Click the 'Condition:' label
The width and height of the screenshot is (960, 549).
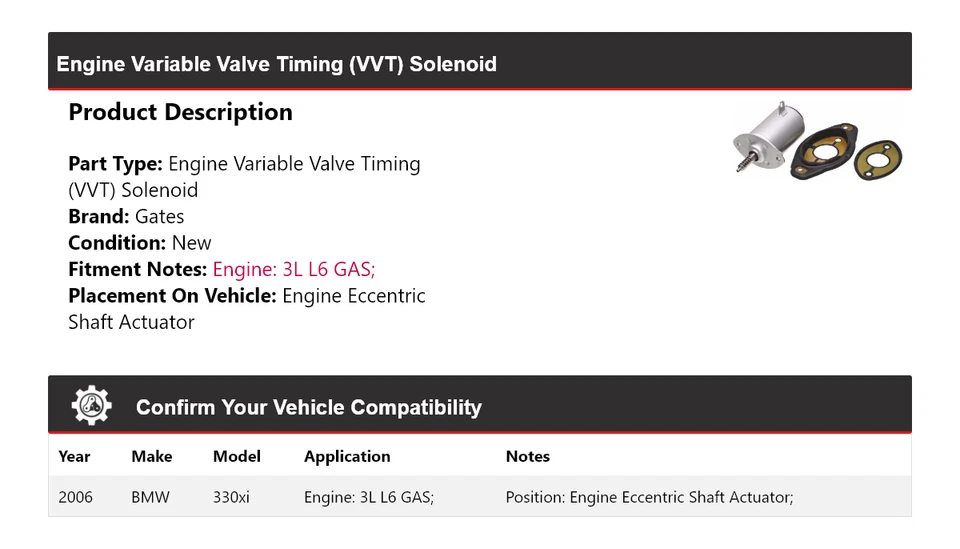pos(117,243)
